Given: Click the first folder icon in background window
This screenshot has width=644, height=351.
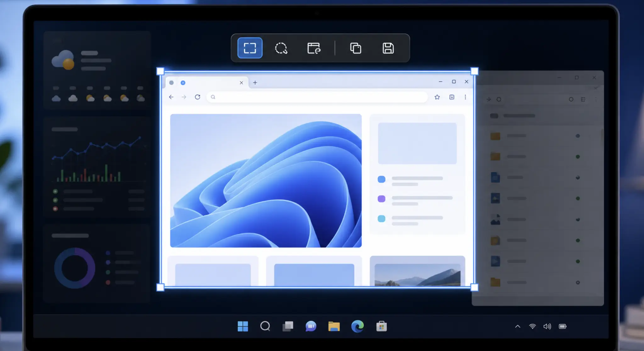Looking at the screenshot, I should 495,136.
